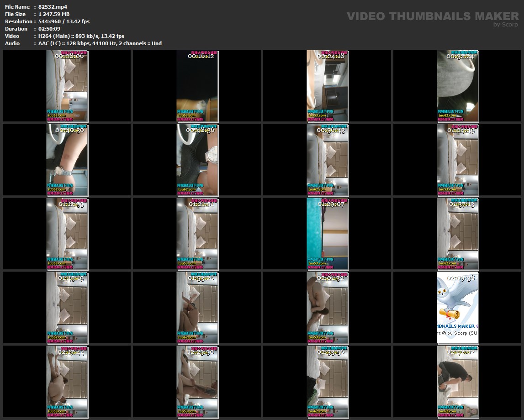Click the file name 82532.mp4
Screen dimensions: 524x420
point(53,7)
